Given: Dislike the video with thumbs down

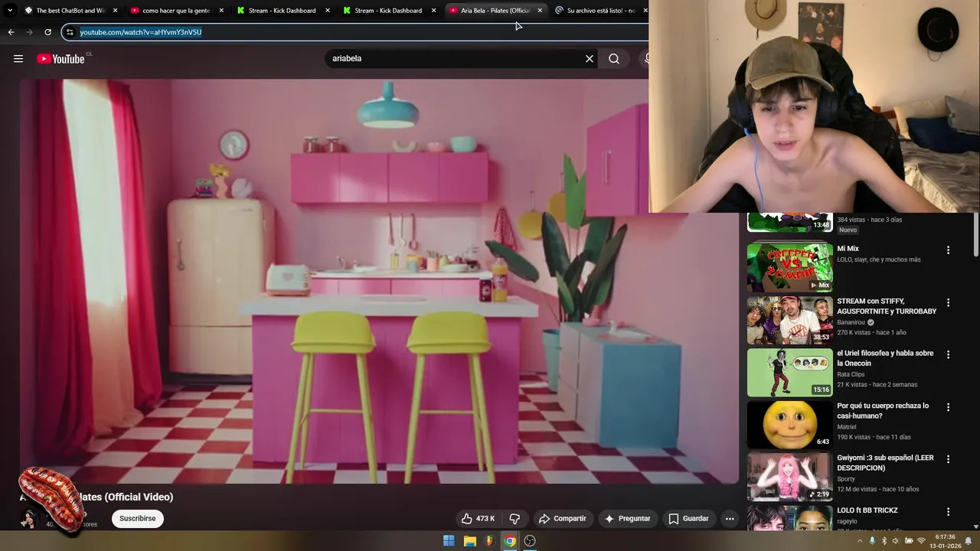Looking at the screenshot, I should tap(514, 519).
